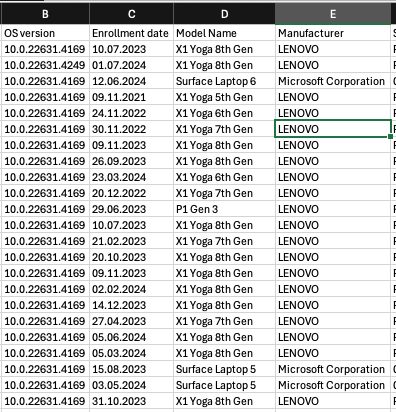Select LENOVO in the P1 Gen 3 row
Screen dimensions: 396x412
(x=333, y=209)
